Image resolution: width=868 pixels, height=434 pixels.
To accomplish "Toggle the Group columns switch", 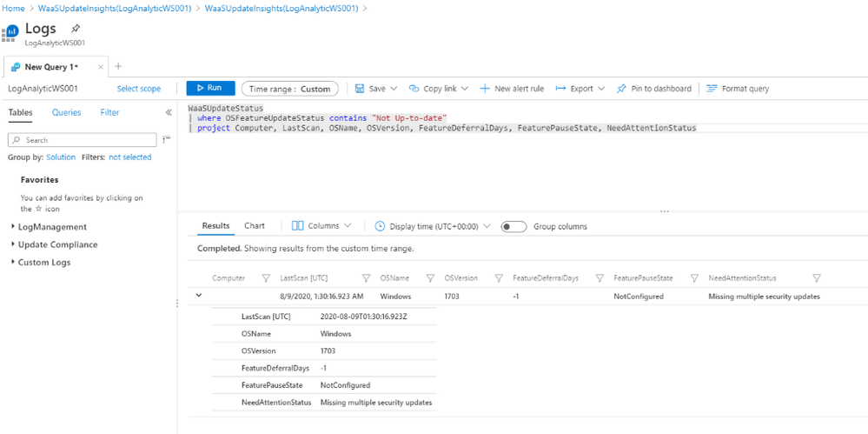I will click(x=514, y=226).
